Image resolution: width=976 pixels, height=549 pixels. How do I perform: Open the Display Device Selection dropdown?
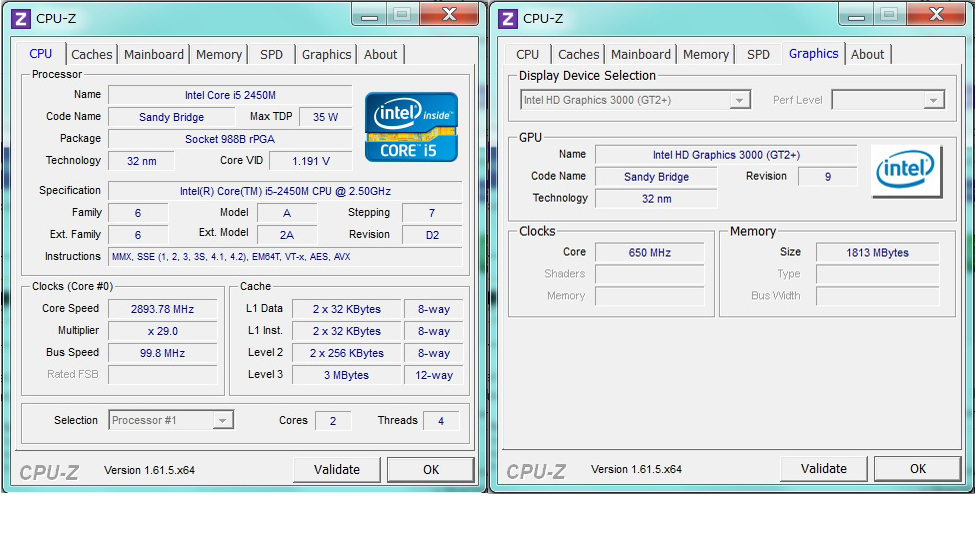pyautogui.click(x=636, y=100)
